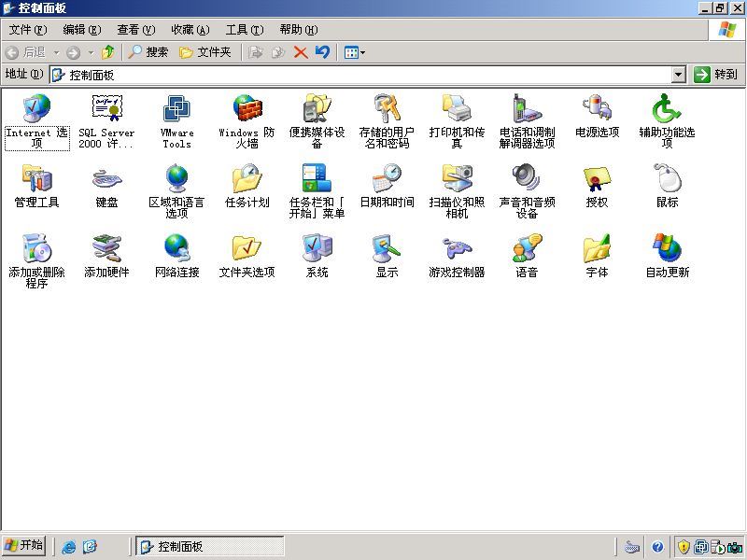Expand the forward history dropdown arrow
The image size is (747, 560).
[91, 52]
